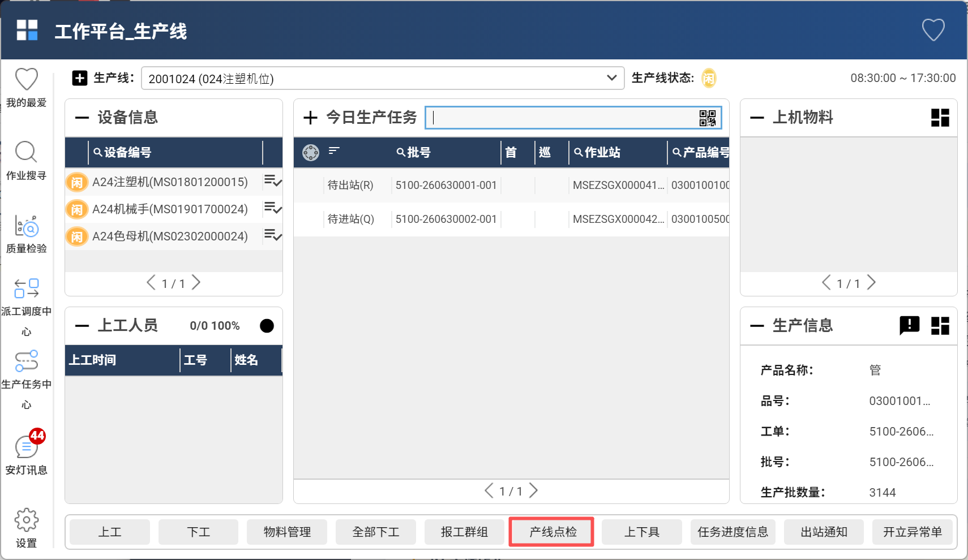Expand the 今日生产任务 panel
Viewport: 968px width, 560px height.
(x=310, y=118)
